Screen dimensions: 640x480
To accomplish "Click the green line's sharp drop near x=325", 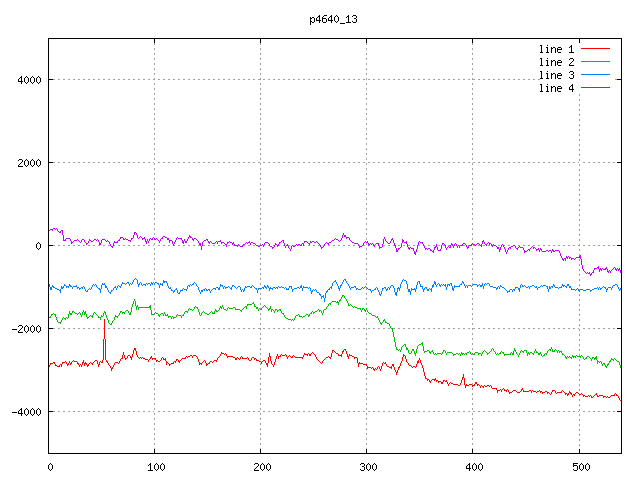I will coord(394,337).
